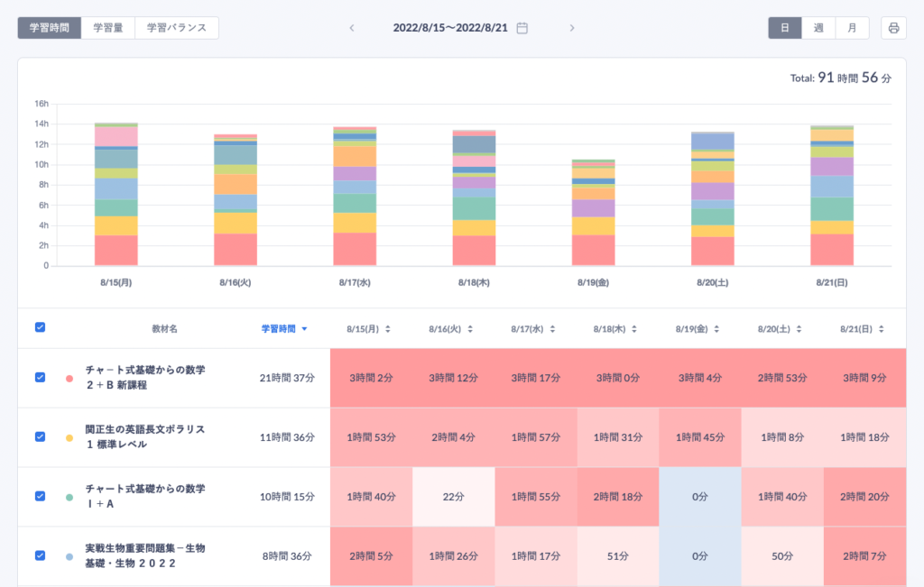Sort by 8/15(月) column arrows
924x587 pixels.
click(388, 329)
